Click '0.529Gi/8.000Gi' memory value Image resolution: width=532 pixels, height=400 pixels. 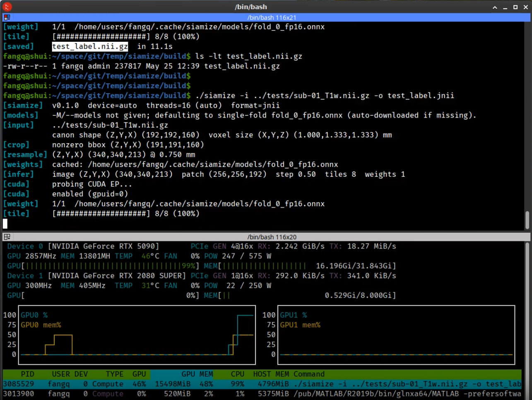click(359, 295)
